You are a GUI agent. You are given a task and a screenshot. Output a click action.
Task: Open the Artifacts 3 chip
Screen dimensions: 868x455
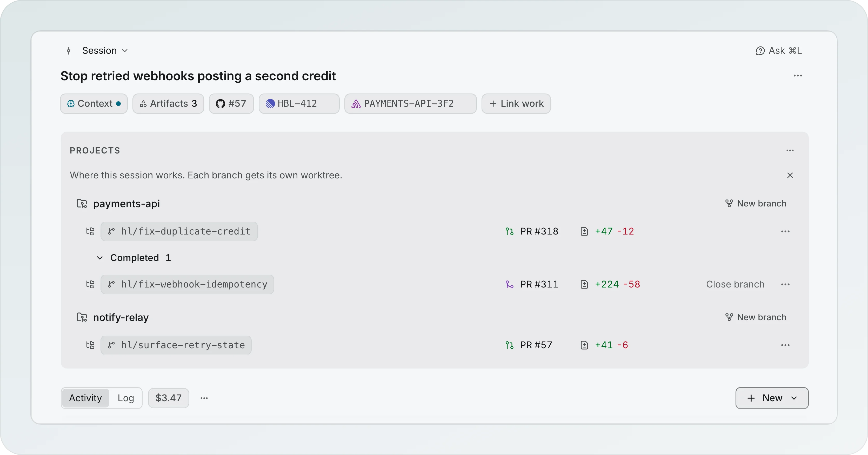point(168,103)
